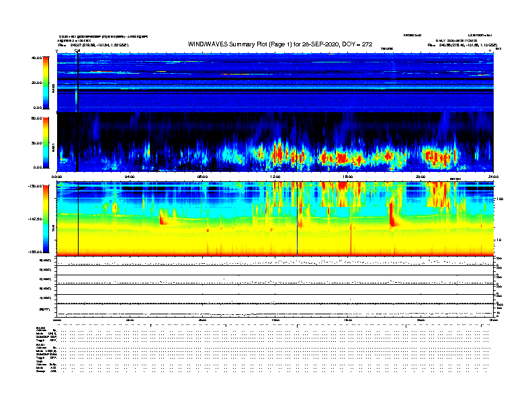The width and height of the screenshot is (532, 411).
Task: Click the 20.00 color scale label
Action: point(36,83)
